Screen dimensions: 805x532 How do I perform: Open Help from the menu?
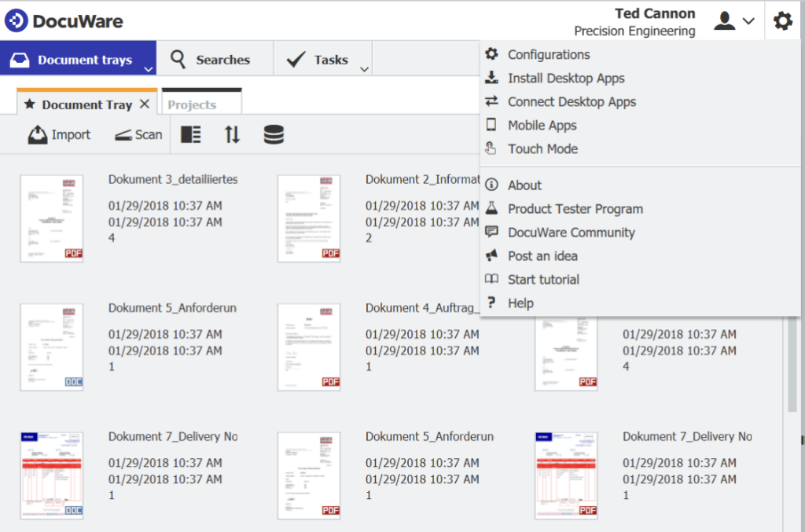[640, 303]
